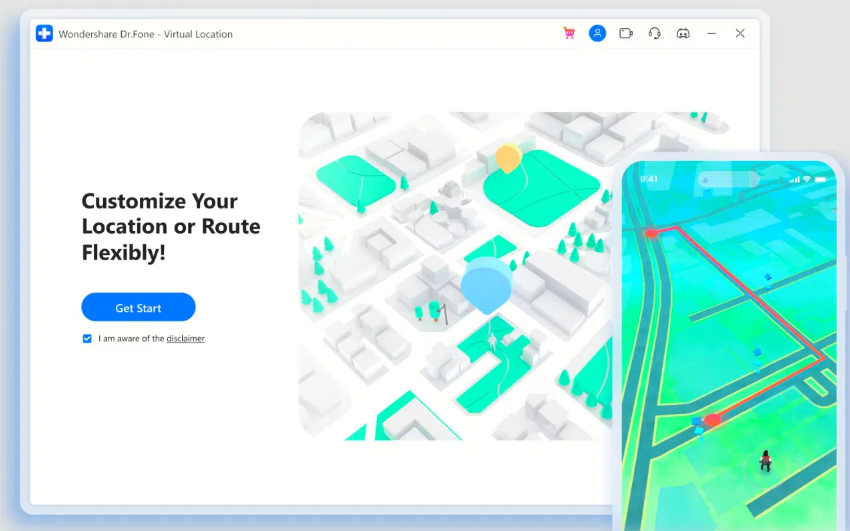Click the heading Customize Your Location or Route Flexibly!
The image size is (850, 531).
click(171, 226)
